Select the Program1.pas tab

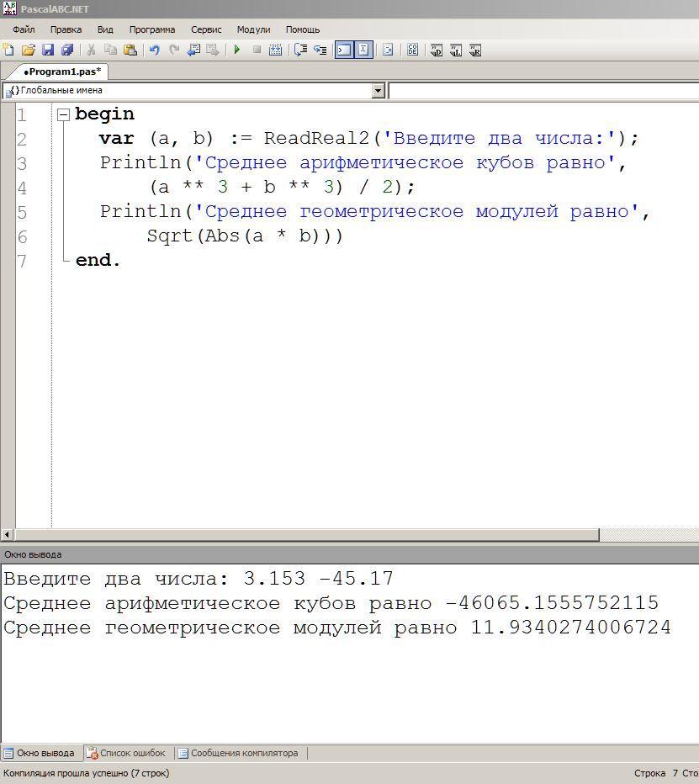coord(62,72)
